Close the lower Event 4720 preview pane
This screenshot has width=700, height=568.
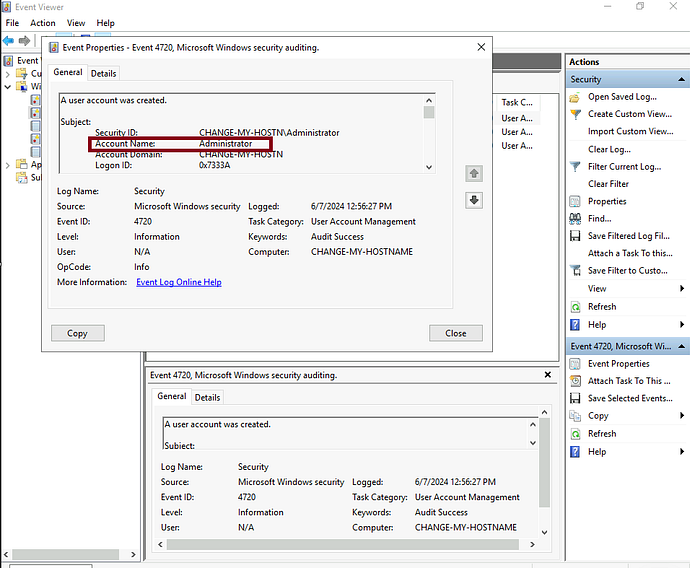pos(547,375)
